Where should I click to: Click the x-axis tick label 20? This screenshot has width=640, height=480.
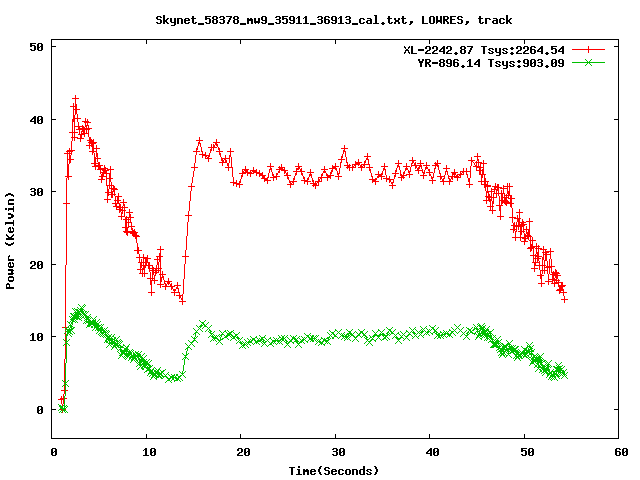pos(243,452)
